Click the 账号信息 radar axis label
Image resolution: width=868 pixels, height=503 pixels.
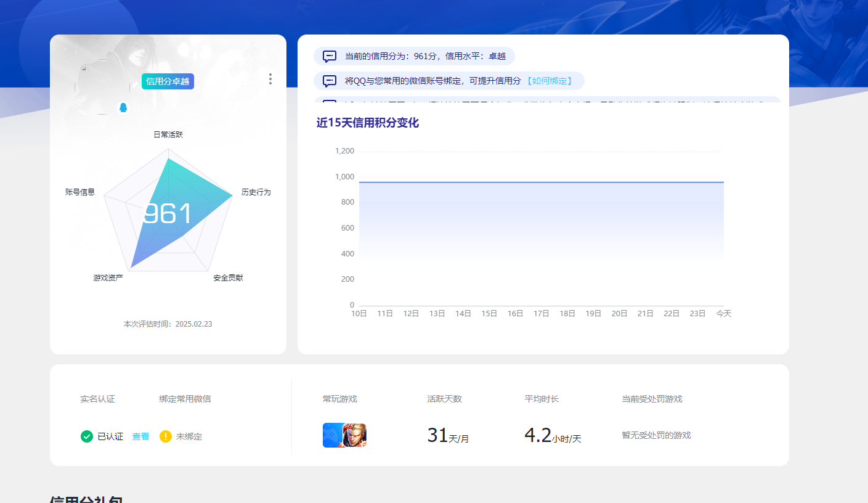(x=80, y=192)
